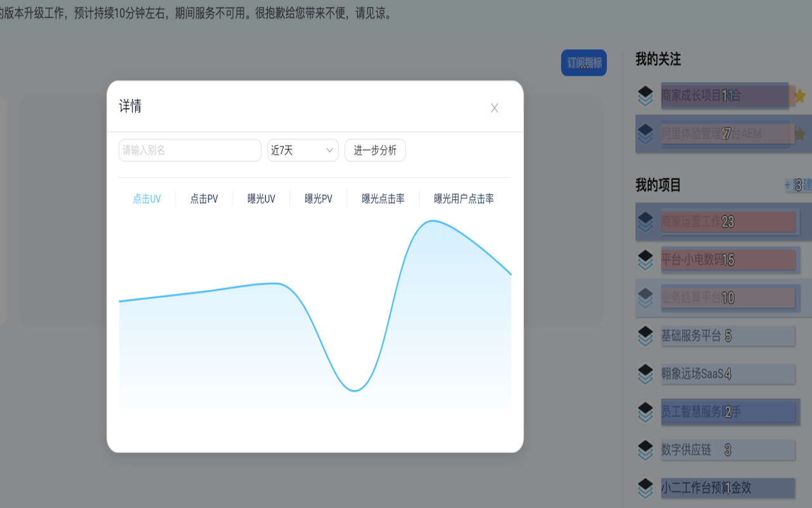Open the 业务结算平台 project icon
This screenshot has width=812, height=508.
(645, 298)
